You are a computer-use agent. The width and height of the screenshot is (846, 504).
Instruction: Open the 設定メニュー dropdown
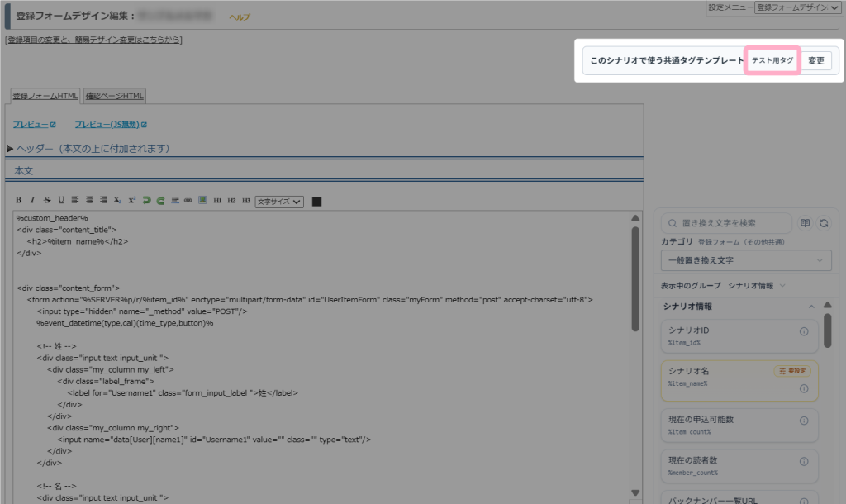[x=797, y=7]
